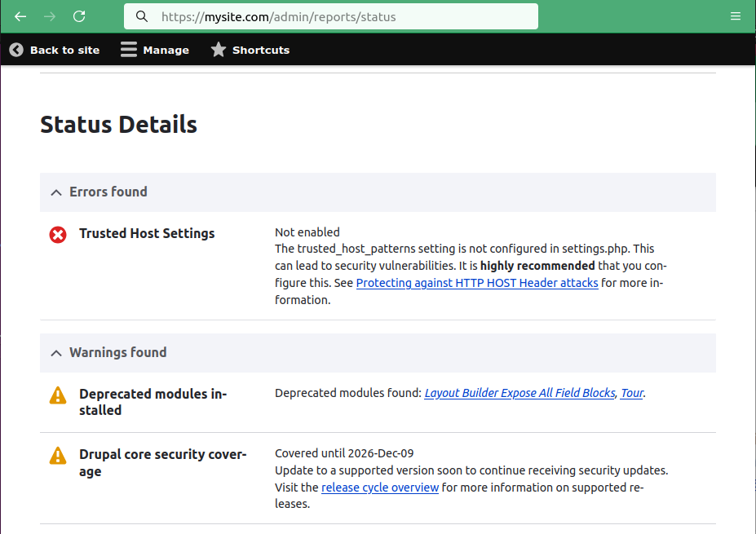Image resolution: width=756 pixels, height=534 pixels.
Task: Click the browser back arrow
Action: coord(20,16)
